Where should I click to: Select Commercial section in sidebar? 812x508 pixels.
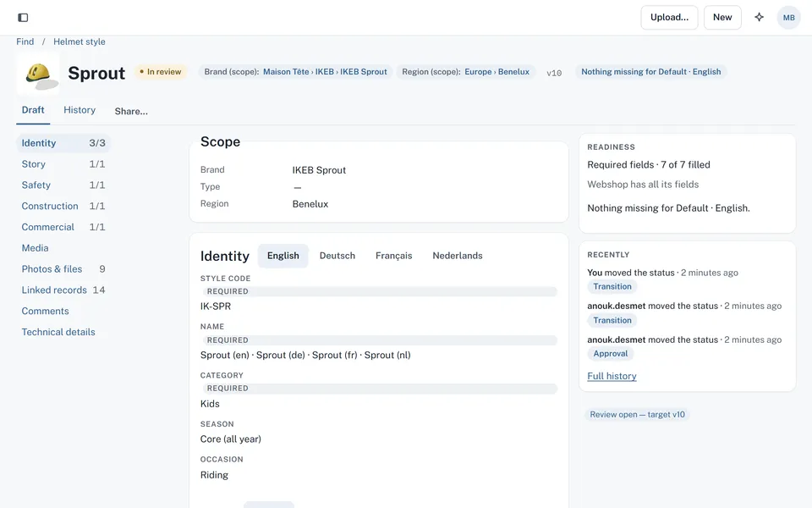(63, 227)
